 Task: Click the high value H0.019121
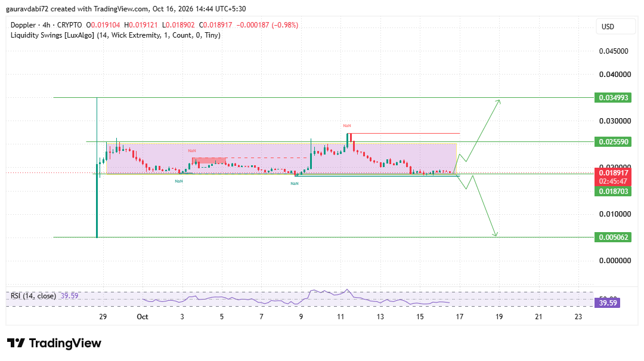(x=141, y=25)
